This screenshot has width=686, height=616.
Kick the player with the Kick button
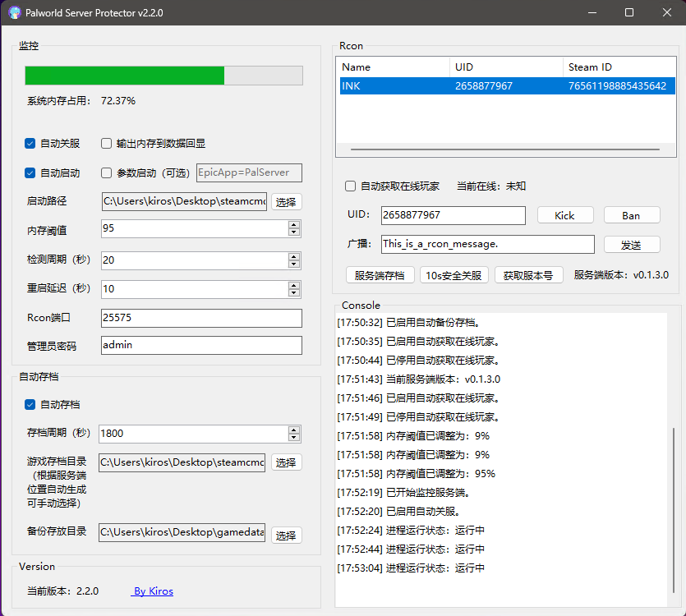pos(564,215)
